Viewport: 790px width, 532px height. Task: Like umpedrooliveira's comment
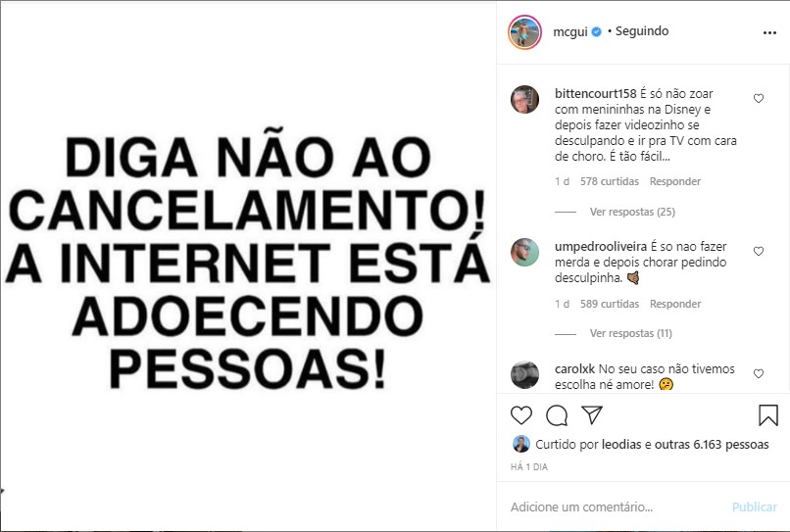759,251
